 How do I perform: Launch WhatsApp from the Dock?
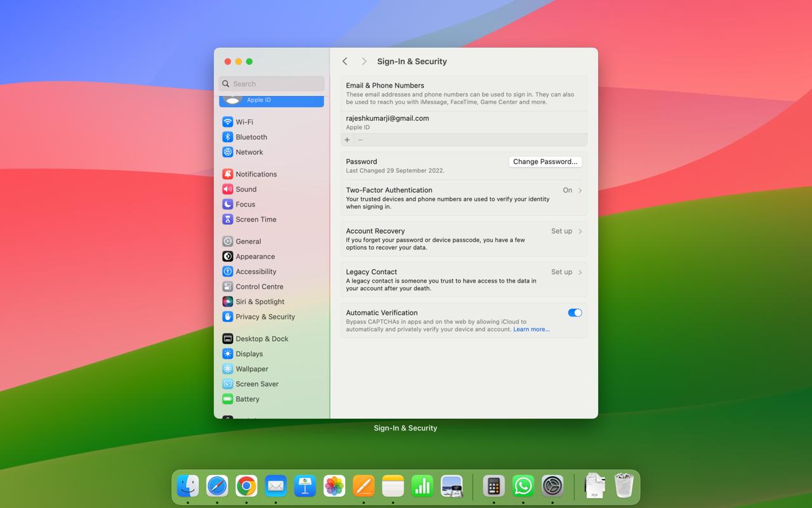pos(523,486)
